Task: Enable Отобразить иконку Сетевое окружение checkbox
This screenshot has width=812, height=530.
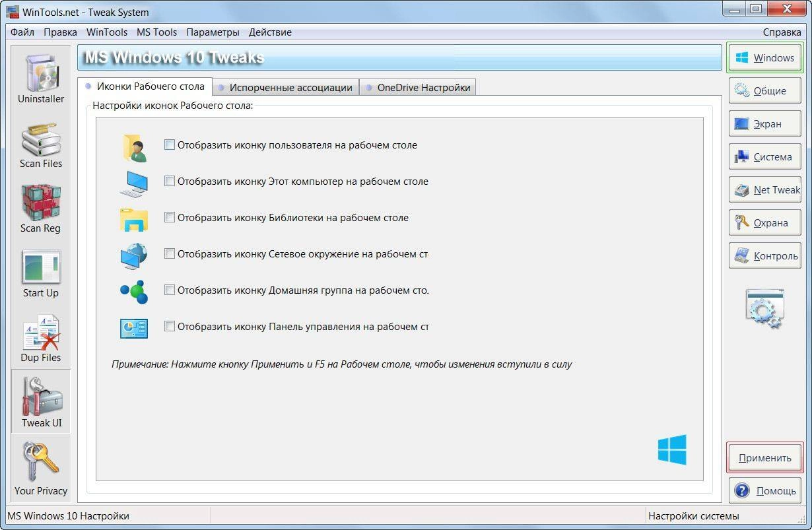Action: (170, 253)
